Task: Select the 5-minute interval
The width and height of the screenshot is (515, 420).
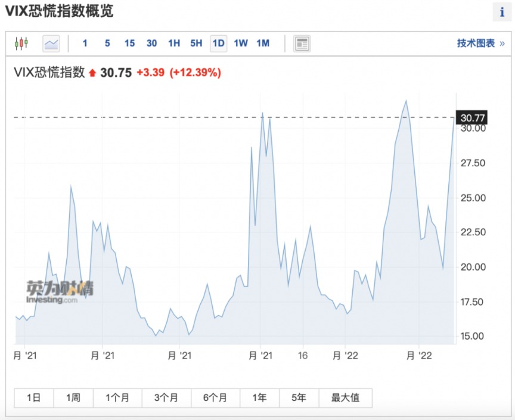Action: [x=107, y=43]
